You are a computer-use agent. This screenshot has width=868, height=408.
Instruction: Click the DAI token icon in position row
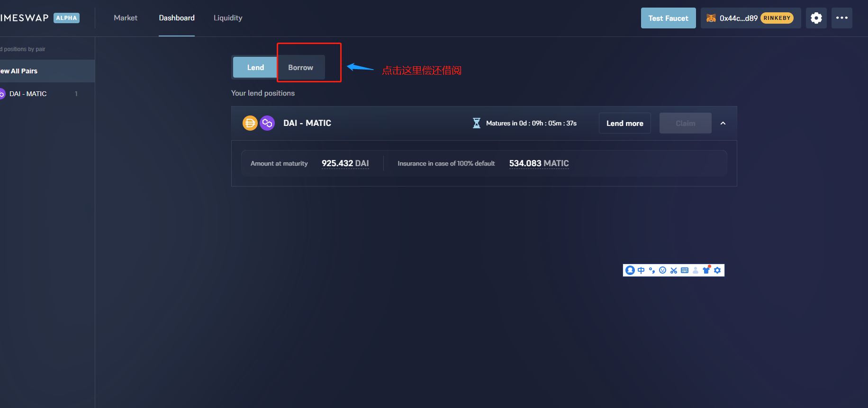pyautogui.click(x=250, y=123)
